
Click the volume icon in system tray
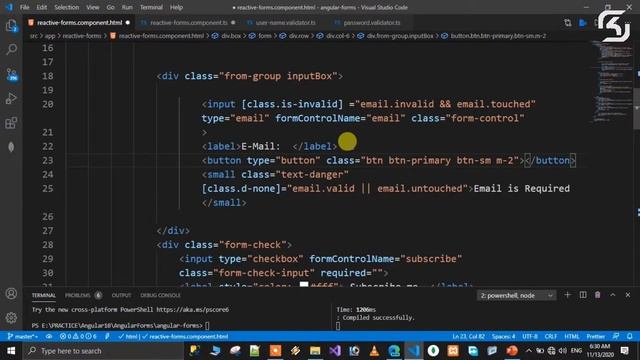click(x=563, y=351)
